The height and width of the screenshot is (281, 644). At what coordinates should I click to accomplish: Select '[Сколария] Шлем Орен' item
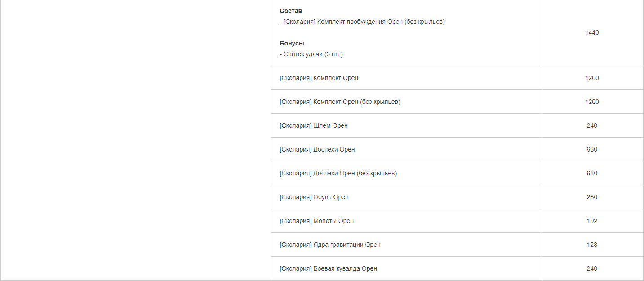pyautogui.click(x=314, y=125)
